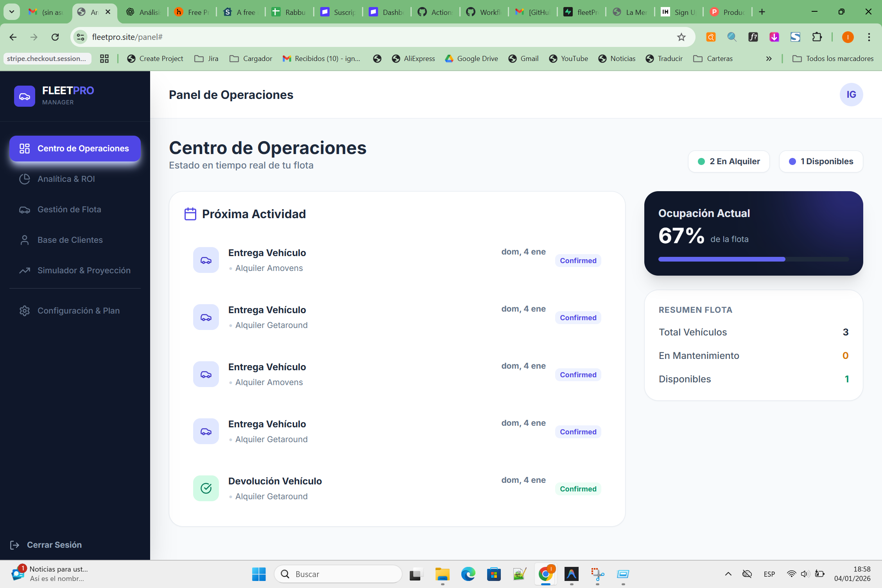The width and height of the screenshot is (882, 588).
Task: Click first Entrega Vehículo car icon
Action: click(206, 260)
